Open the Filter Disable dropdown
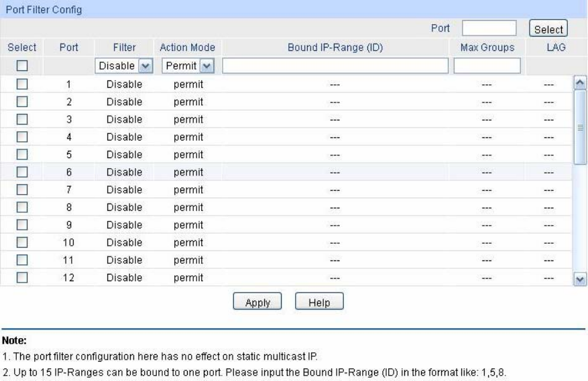Viewport: 588px width, 381px height. point(124,66)
